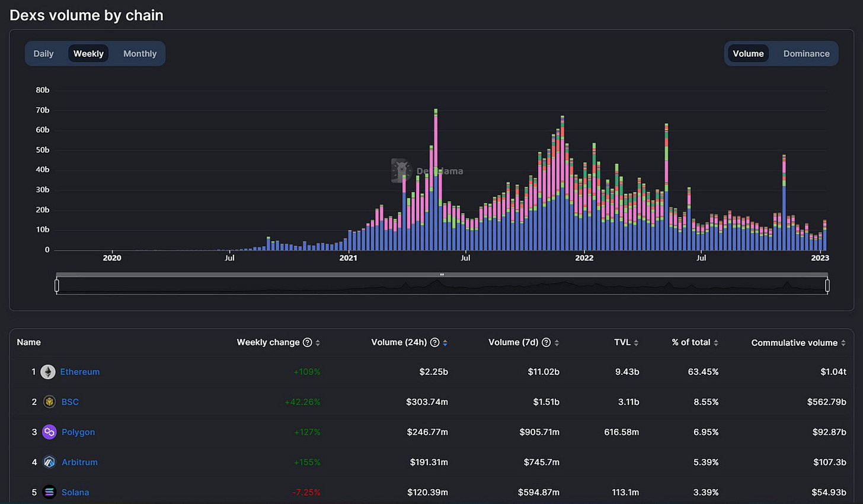863x504 pixels.
Task: Click the tallest bar near 70b
Action: (436, 179)
